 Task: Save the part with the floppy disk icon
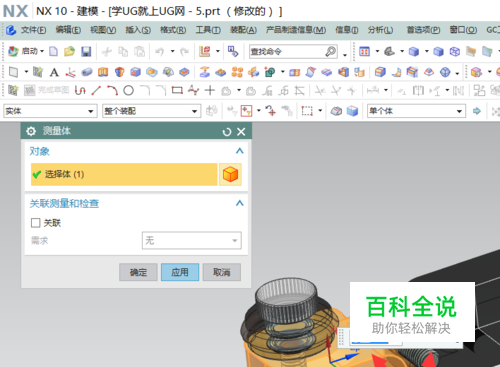click(86, 51)
